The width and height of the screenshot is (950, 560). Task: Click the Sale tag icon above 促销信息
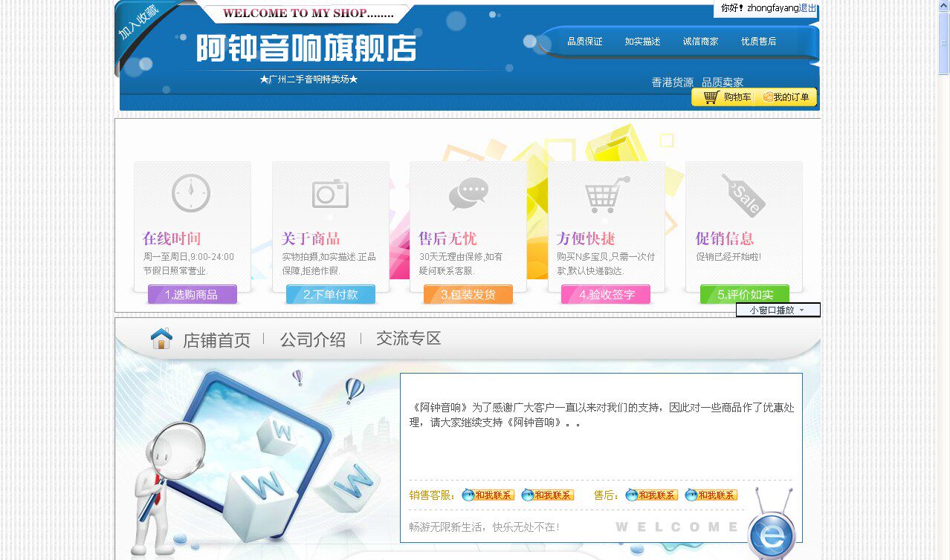[743, 195]
